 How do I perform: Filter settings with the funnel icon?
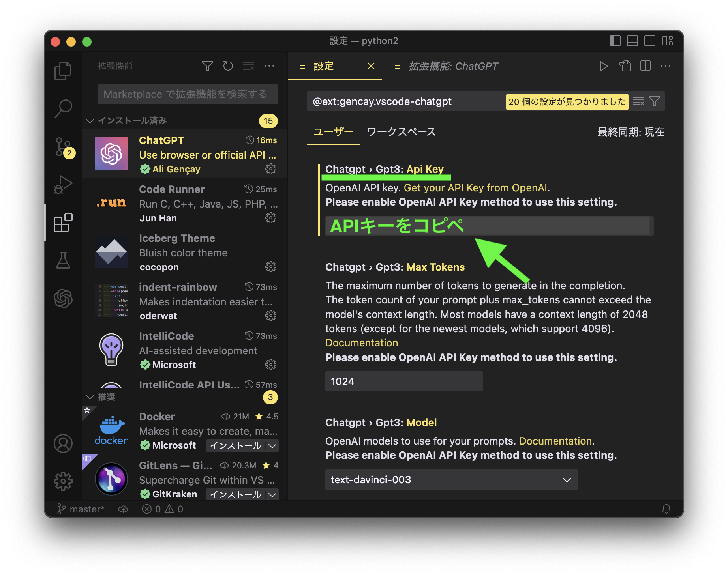point(655,101)
